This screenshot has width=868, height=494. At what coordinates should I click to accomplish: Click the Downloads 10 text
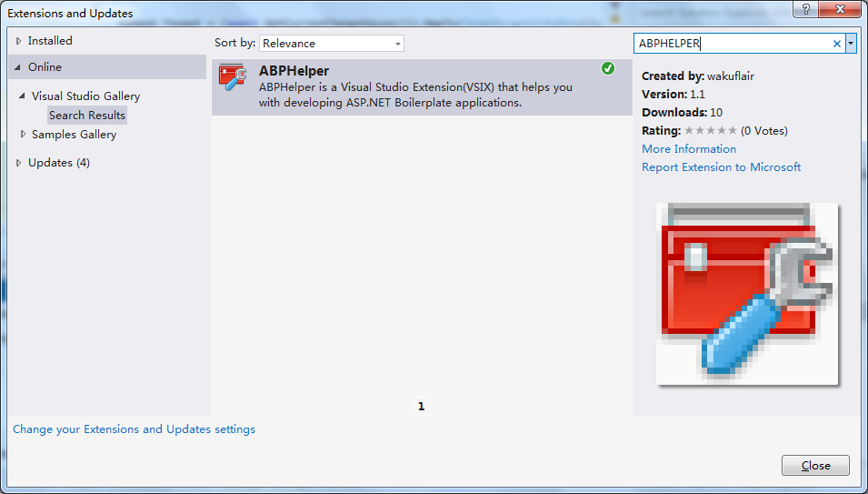click(x=682, y=113)
